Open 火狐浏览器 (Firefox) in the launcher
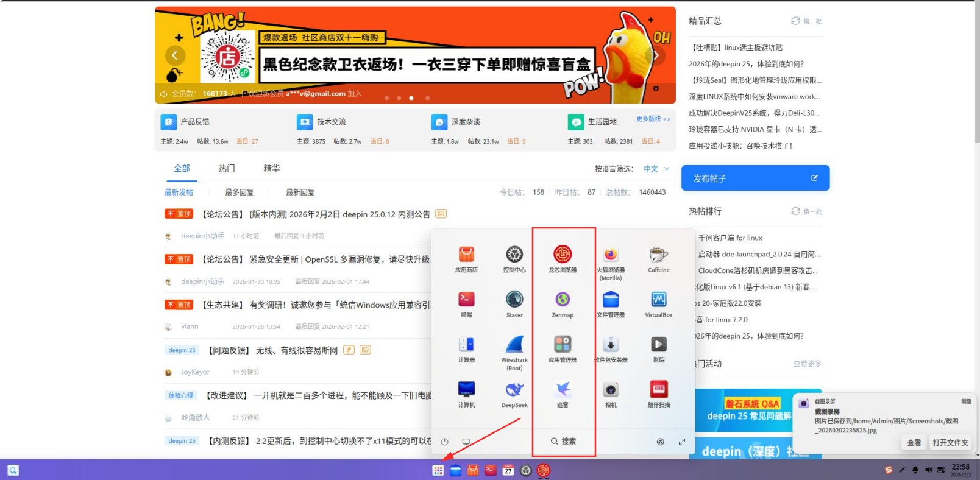The image size is (980, 480). point(610,255)
